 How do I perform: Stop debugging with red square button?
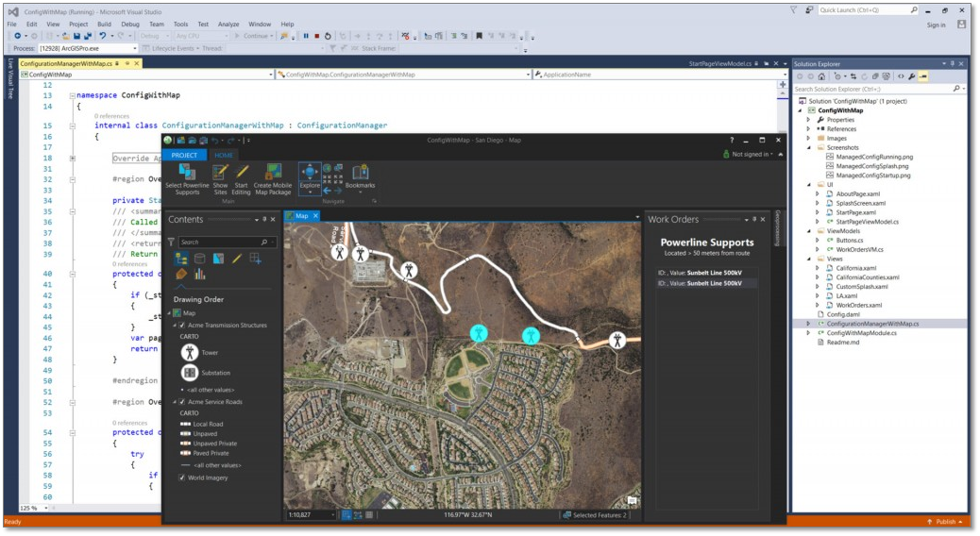317,36
